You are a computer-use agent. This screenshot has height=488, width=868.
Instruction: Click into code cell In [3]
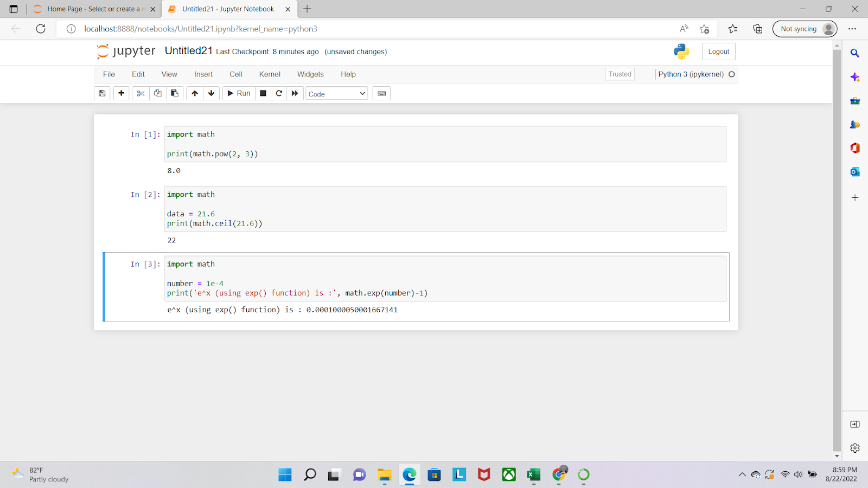pos(445,279)
